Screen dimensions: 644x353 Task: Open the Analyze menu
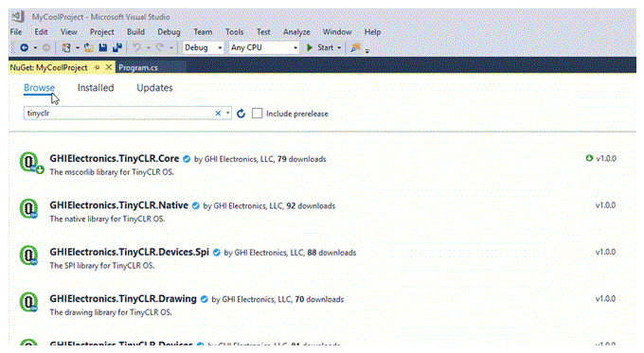[x=296, y=32]
